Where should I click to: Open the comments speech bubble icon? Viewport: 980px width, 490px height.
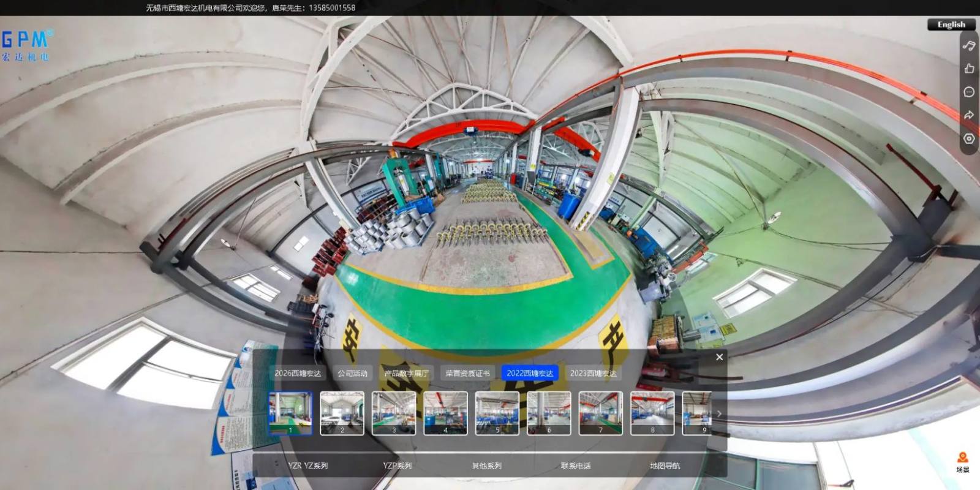969,92
